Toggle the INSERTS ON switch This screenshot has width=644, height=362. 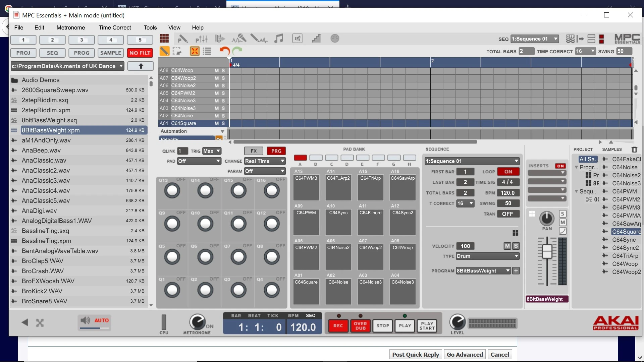click(x=560, y=166)
